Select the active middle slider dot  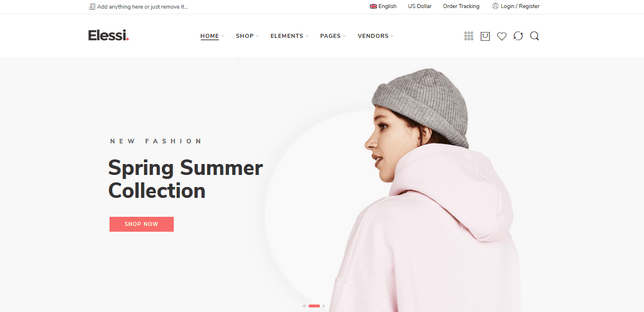click(314, 306)
